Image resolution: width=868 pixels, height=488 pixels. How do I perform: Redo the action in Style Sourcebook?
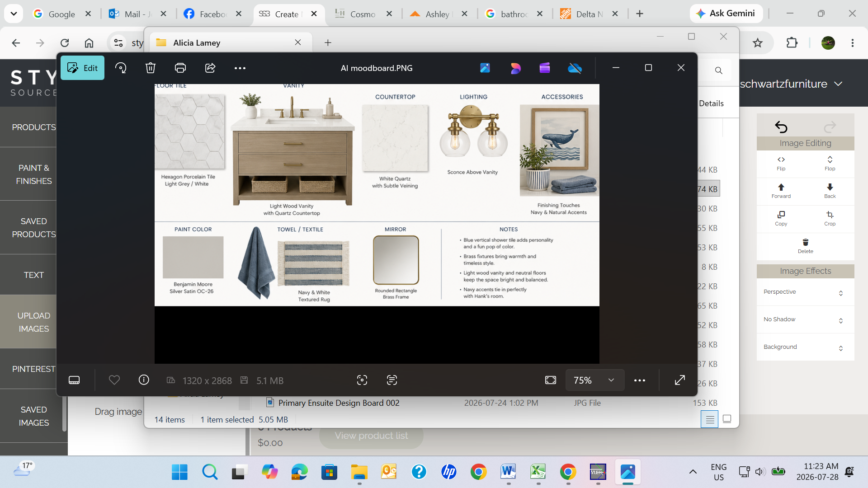(x=830, y=127)
